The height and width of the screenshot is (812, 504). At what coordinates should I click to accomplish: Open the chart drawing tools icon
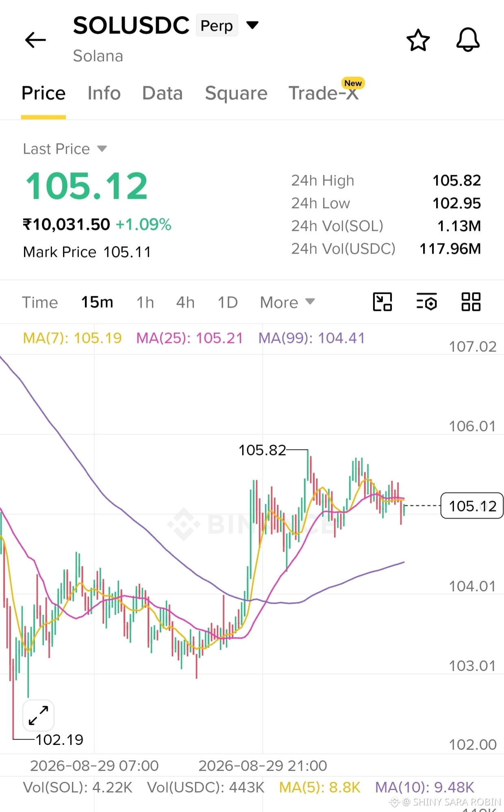(382, 302)
